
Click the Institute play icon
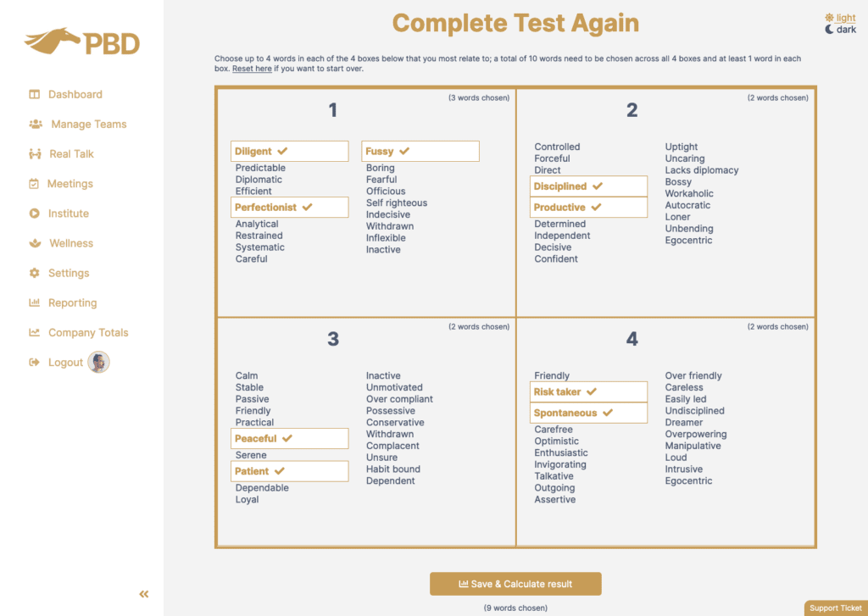[x=34, y=214]
